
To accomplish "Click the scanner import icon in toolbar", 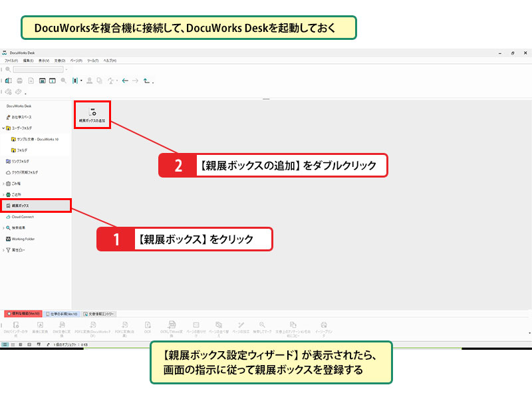I will (x=9, y=80).
